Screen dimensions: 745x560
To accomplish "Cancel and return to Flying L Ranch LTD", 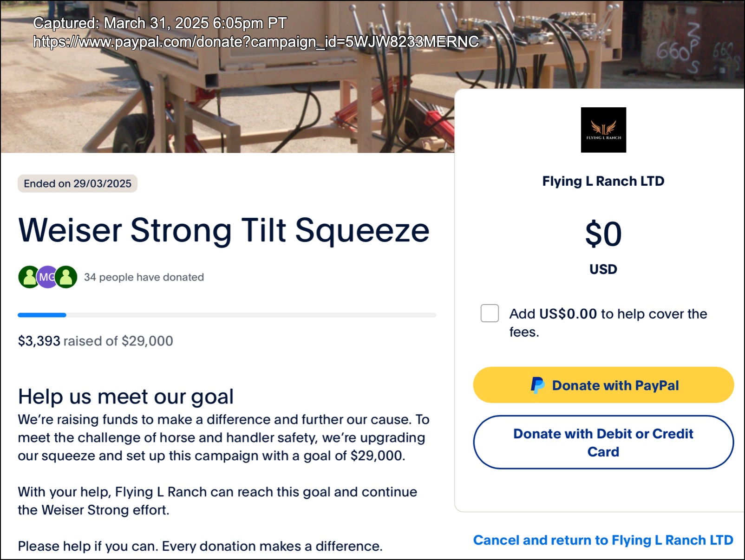I will [x=603, y=540].
